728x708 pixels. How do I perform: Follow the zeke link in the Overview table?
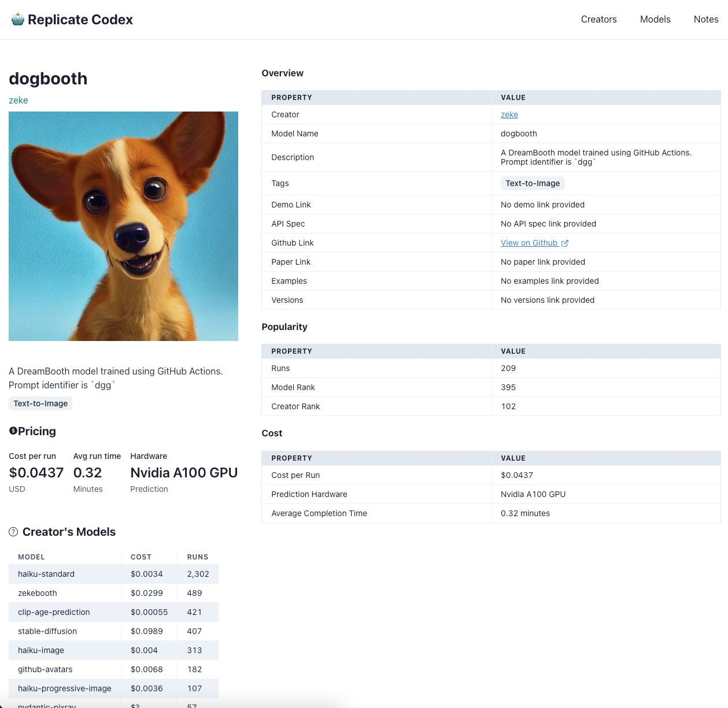(x=508, y=114)
